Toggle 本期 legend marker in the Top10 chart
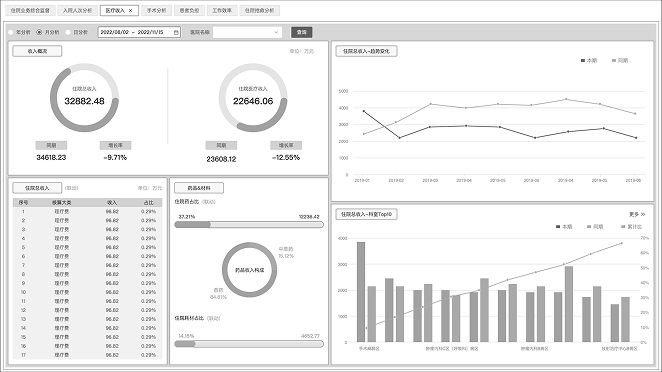 558,227
